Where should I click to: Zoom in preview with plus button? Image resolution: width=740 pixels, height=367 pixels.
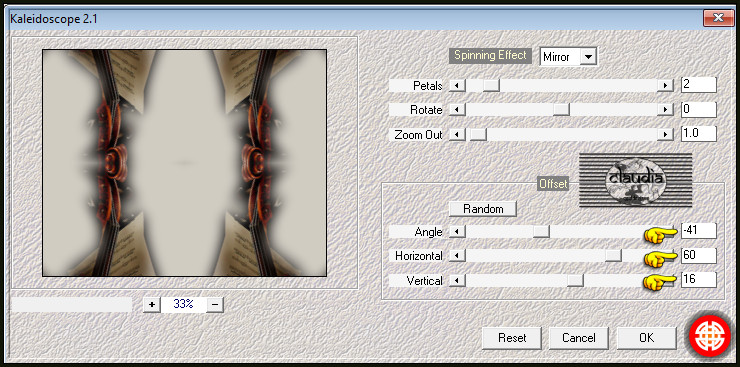tap(151, 305)
